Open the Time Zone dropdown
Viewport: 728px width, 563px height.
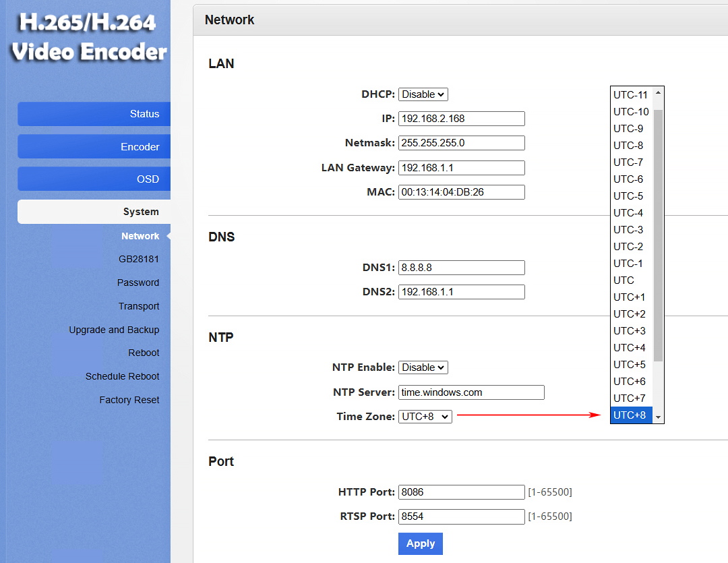point(425,417)
